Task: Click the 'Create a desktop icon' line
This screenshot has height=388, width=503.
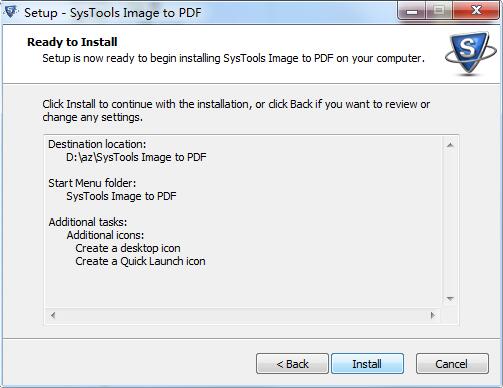Action: 128,248
